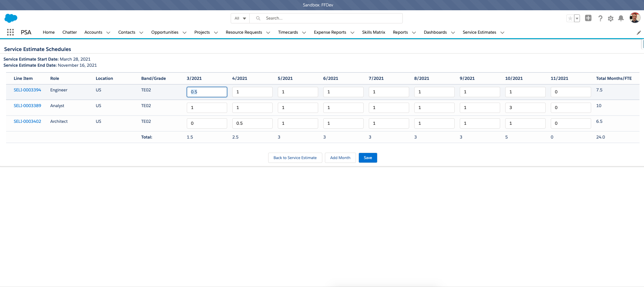Edit Analyst 3/2021 field

(207, 108)
